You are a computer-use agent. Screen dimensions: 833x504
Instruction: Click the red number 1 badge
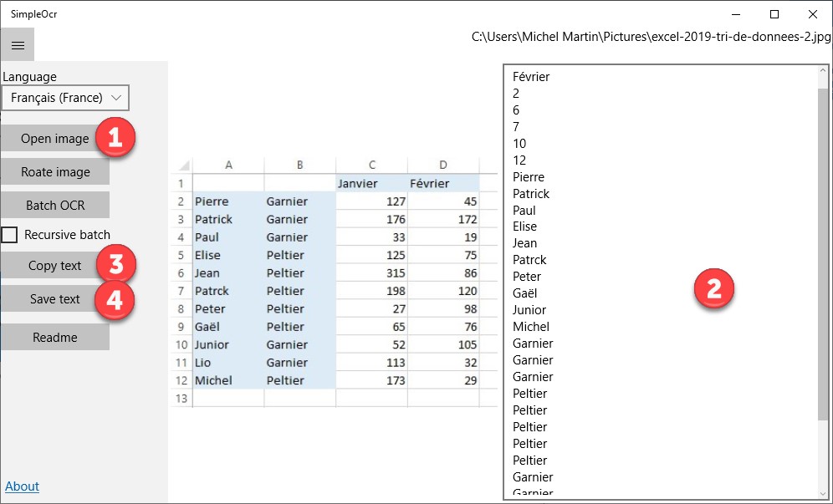coord(115,139)
